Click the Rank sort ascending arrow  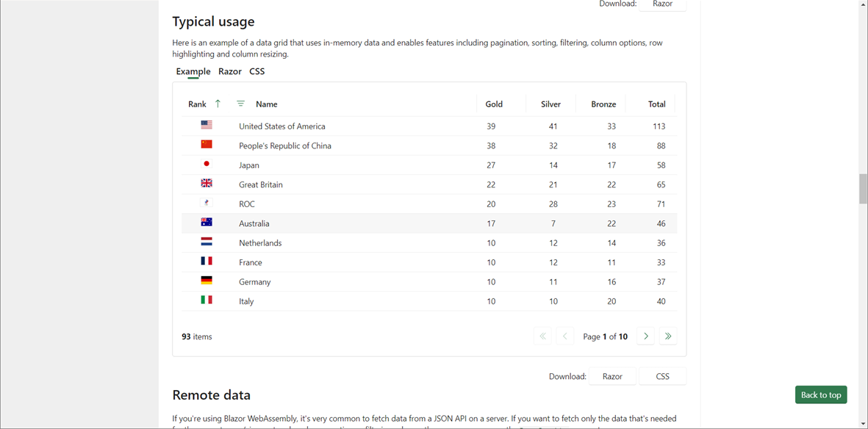218,104
